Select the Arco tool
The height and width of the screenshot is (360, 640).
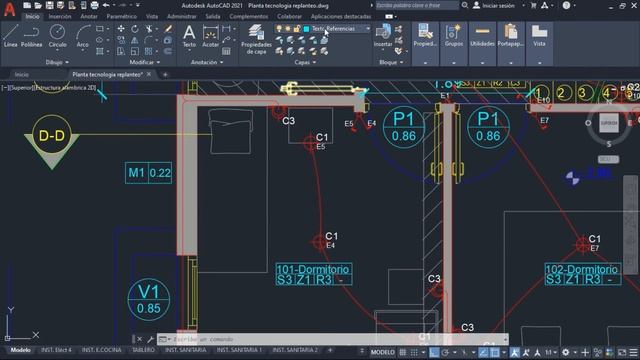pyautogui.click(x=82, y=36)
